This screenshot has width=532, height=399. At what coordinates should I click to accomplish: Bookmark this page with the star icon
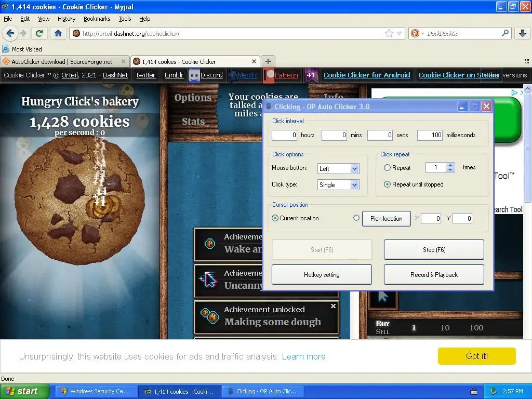tap(389, 33)
